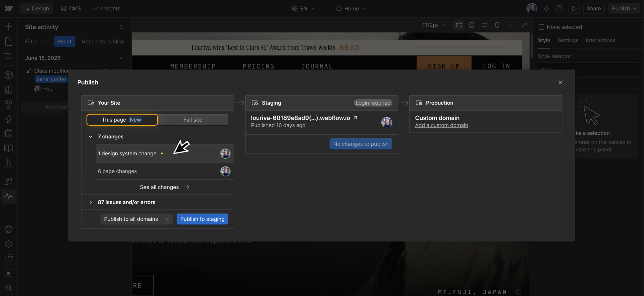Open the Interactions lightning bolt icon
Viewport: 644px width, 296px height.
(9, 119)
